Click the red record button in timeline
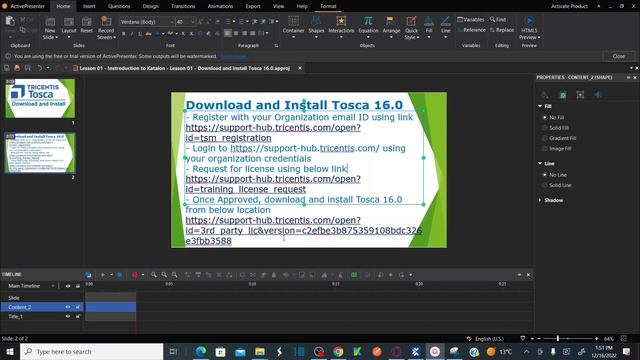The height and width of the screenshot is (360, 640). [x=135, y=275]
